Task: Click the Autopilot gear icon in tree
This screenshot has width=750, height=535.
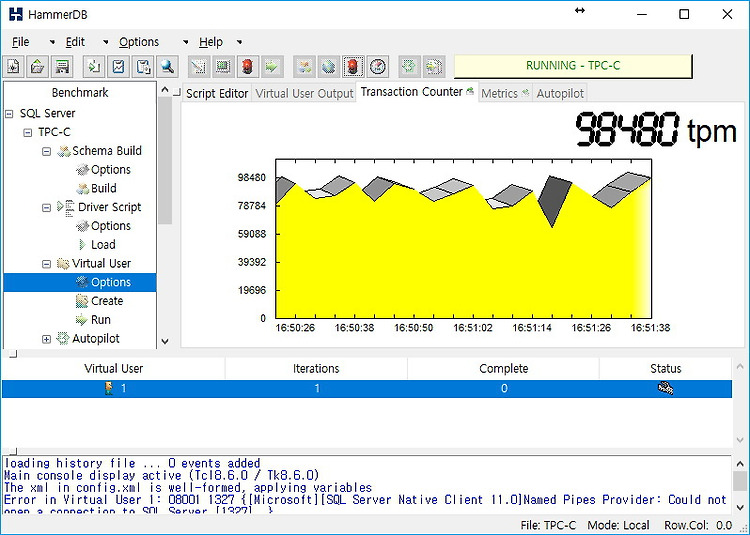Action: (63, 338)
